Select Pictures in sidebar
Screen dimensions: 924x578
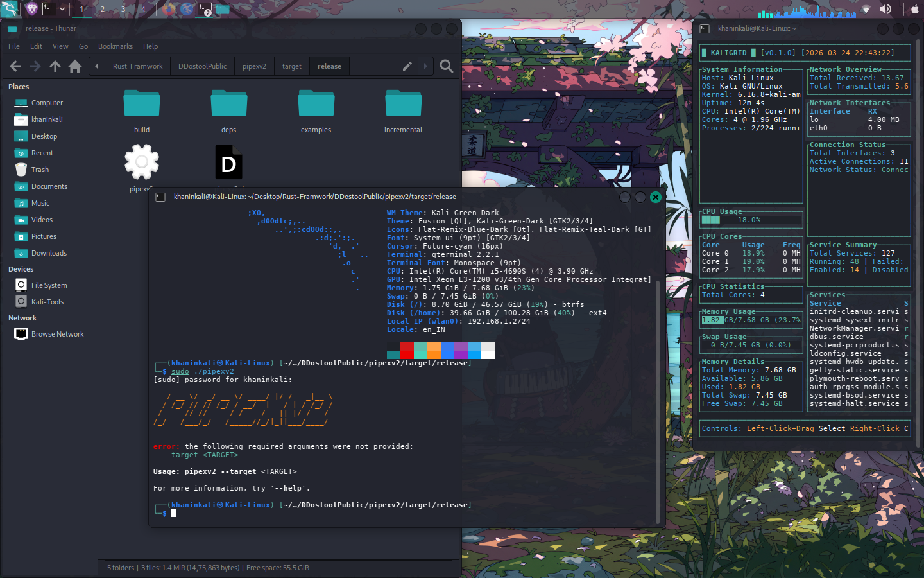click(x=49, y=236)
